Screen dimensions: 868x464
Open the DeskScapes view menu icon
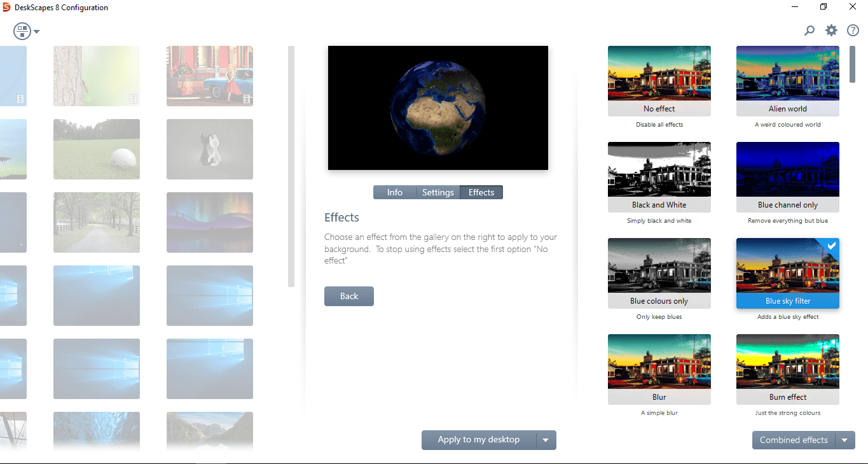pos(22,31)
